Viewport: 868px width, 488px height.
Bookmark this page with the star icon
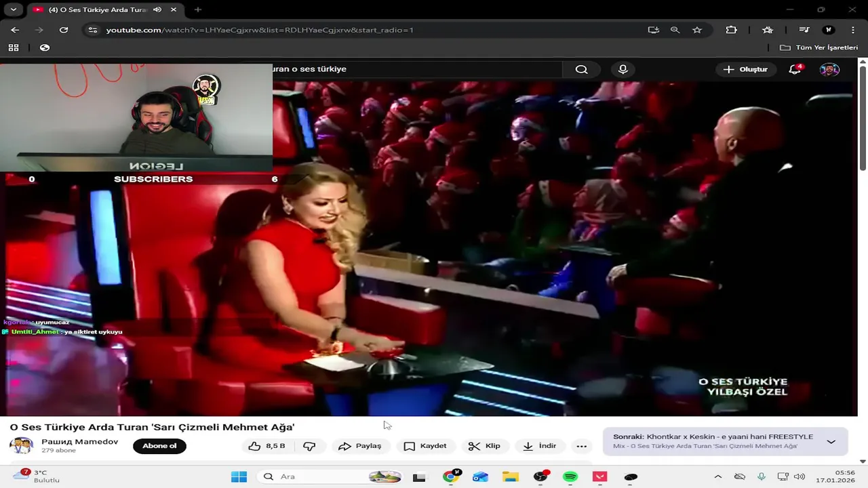(x=697, y=30)
